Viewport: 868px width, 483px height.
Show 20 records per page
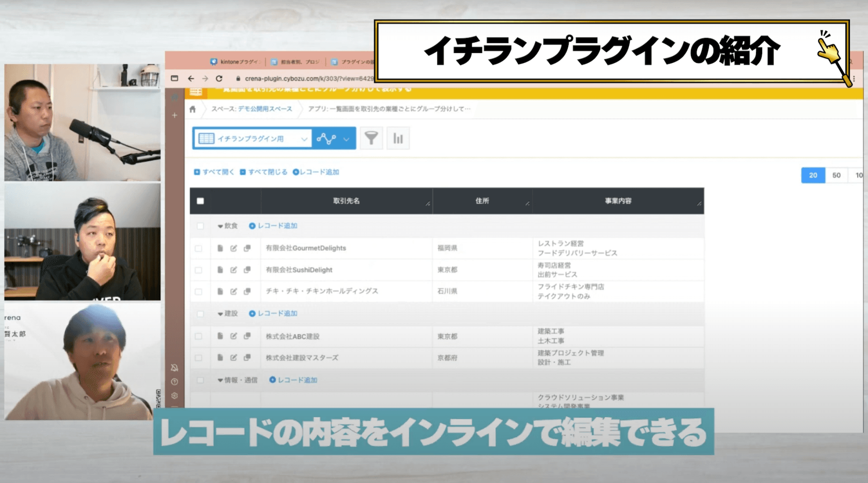pyautogui.click(x=813, y=175)
